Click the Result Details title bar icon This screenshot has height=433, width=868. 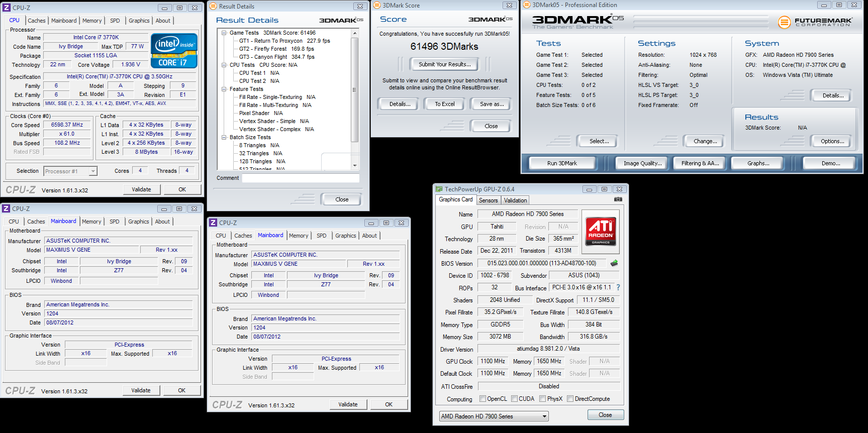click(213, 6)
